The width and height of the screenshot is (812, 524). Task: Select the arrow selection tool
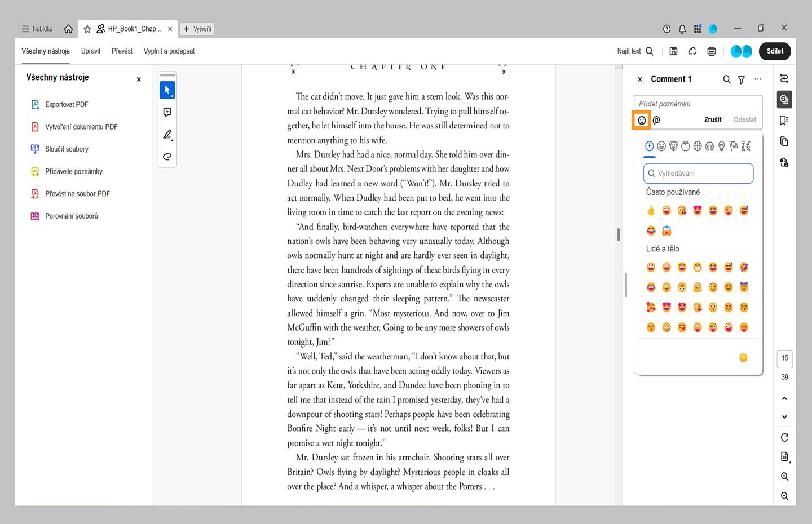point(167,90)
